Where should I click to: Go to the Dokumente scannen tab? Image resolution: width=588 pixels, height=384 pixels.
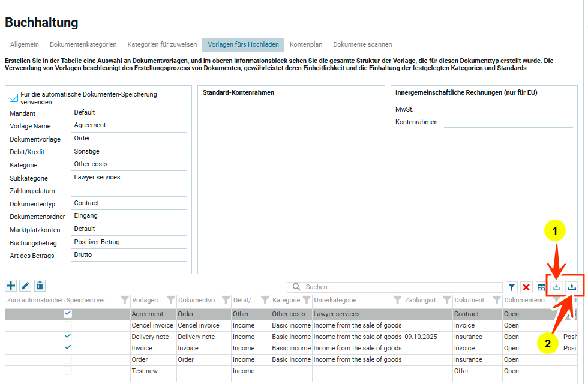click(x=362, y=44)
